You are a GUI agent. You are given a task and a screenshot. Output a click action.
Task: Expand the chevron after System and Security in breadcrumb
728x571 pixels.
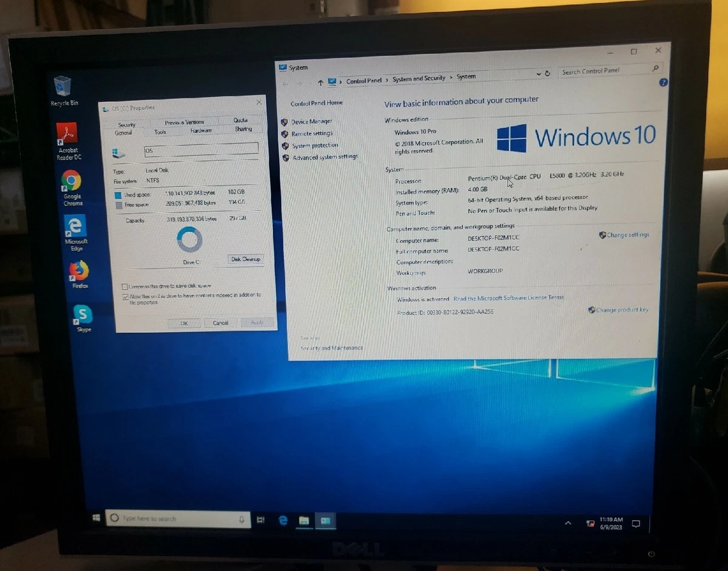[451, 78]
